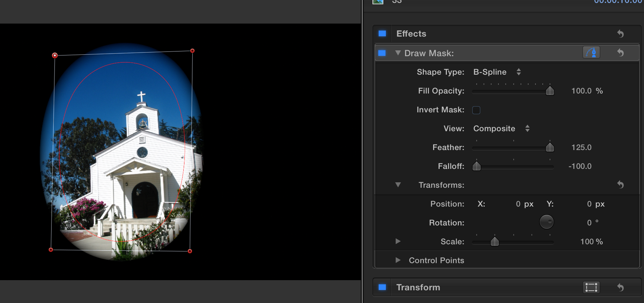Collapse the Draw Mask disclosure triangle

pos(398,53)
